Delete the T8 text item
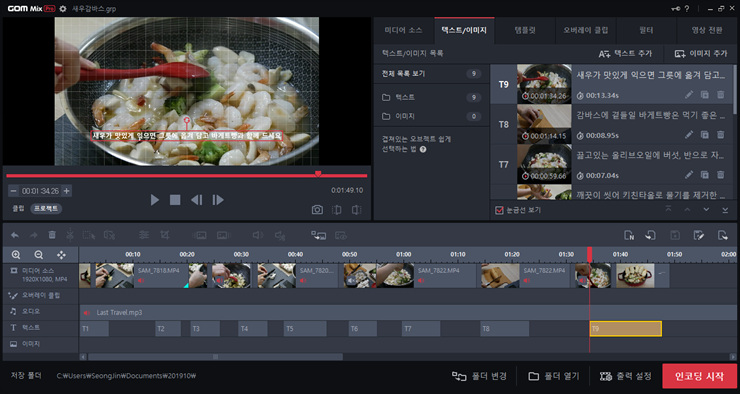Image resolution: width=740 pixels, height=394 pixels. pyautogui.click(x=721, y=135)
